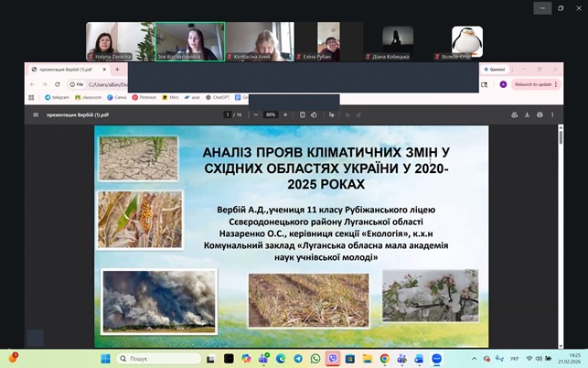This screenshot has width=588, height=368.
Task: Select Еліна Рубан's video tile
Action: pyautogui.click(x=329, y=41)
